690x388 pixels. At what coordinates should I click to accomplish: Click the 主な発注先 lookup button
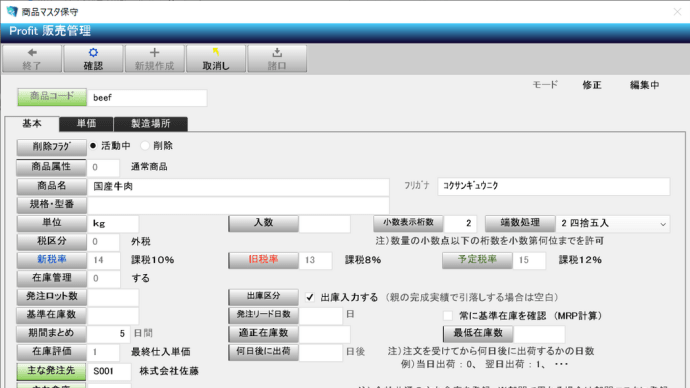click(x=51, y=371)
